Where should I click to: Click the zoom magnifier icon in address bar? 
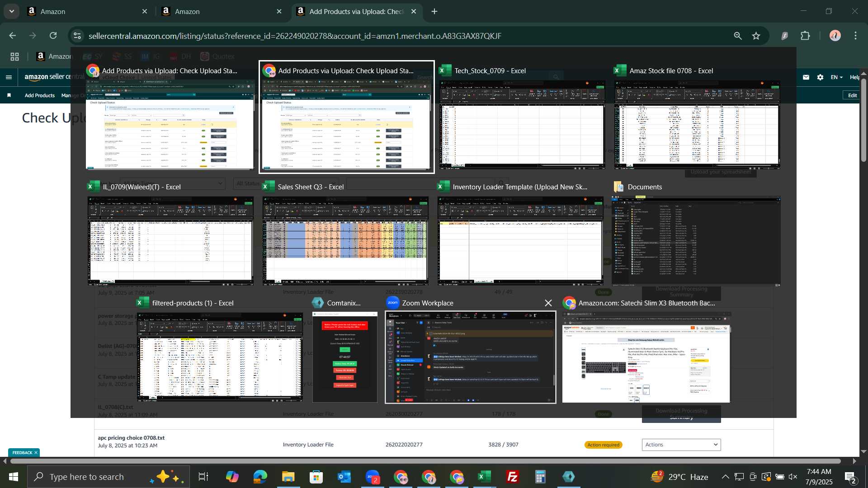coord(738,36)
